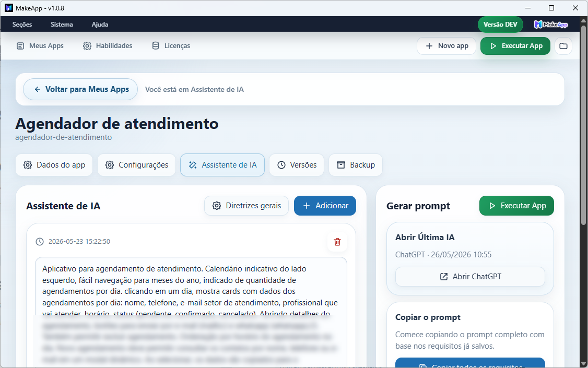Click the Agendador de atendimento title
The height and width of the screenshot is (368, 588).
(x=117, y=124)
